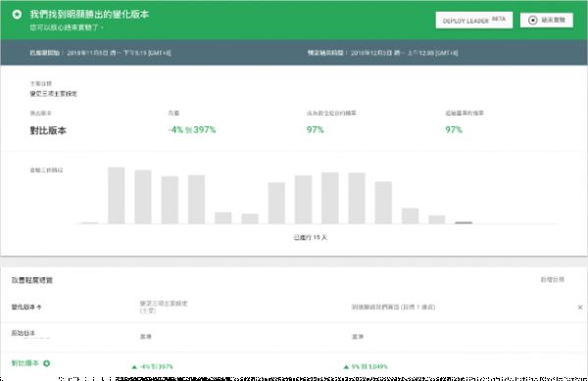Click the stop icon inside 結束實驗 button
588x381 pixels.
[x=532, y=21]
